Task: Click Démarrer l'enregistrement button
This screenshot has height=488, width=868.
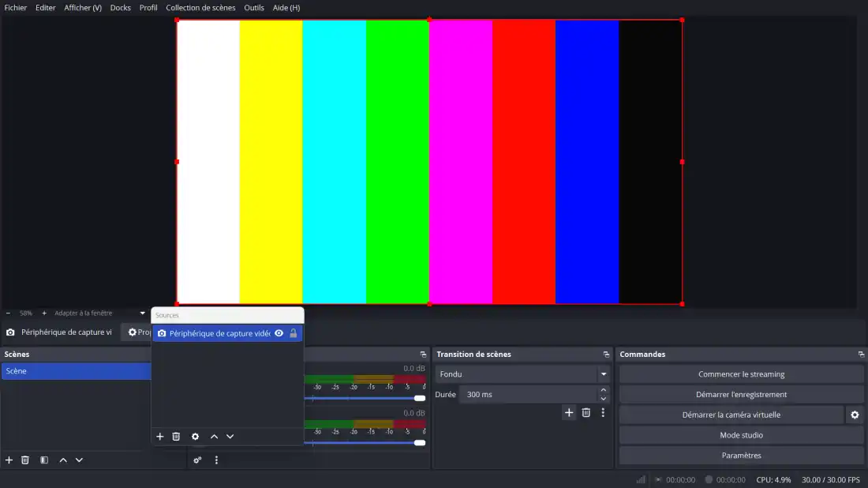Action: (741, 394)
